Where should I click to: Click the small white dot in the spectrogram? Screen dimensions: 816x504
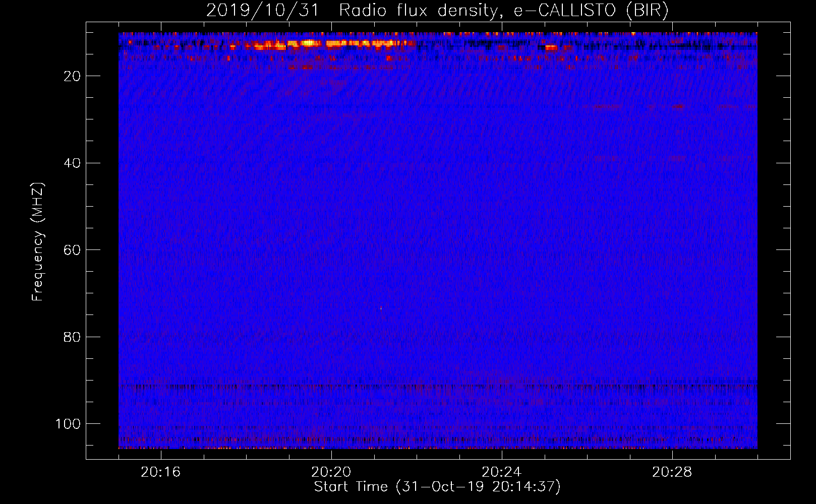pyautogui.click(x=381, y=308)
